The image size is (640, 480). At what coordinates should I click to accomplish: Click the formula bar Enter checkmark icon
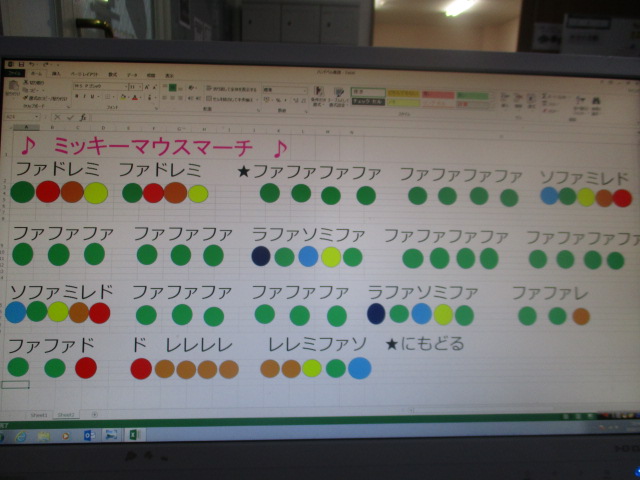(70, 117)
